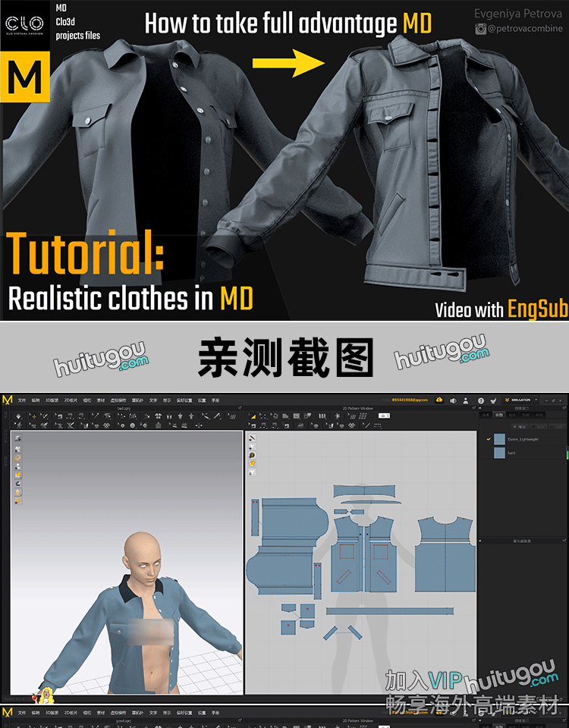
Task: Click the Marvelous Designer logo in top-left corner
Action: (x=8, y=400)
